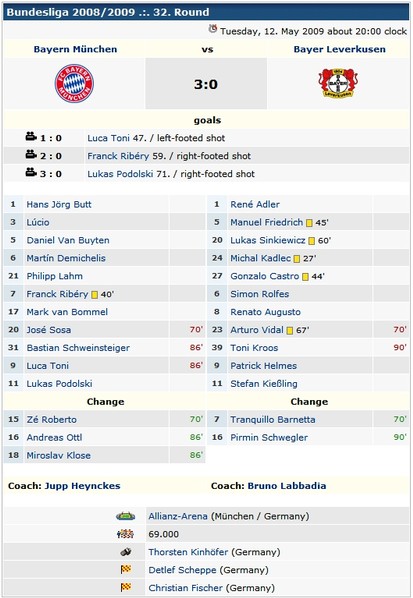Click the 3:0 final score box

click(x=206, y=84)
